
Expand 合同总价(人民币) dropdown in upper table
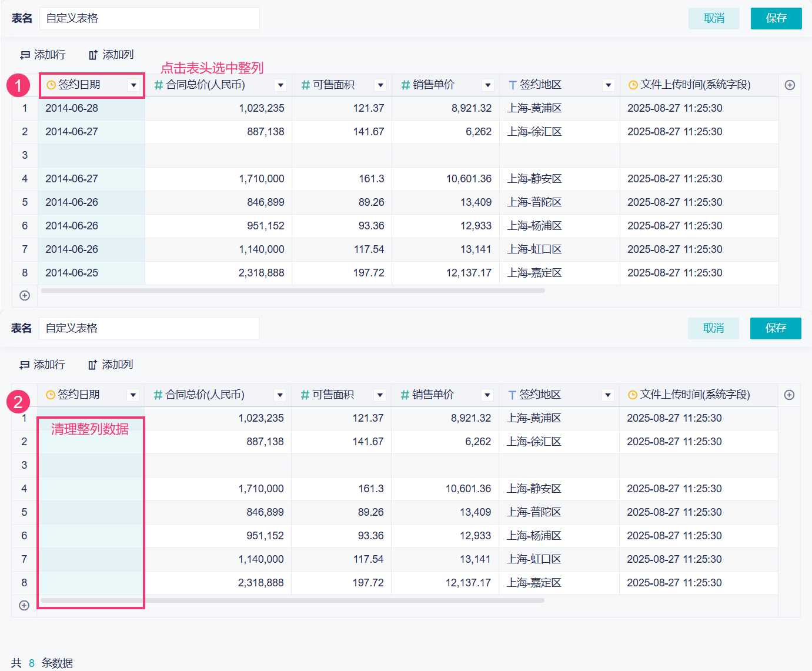[x=281, y=85]
